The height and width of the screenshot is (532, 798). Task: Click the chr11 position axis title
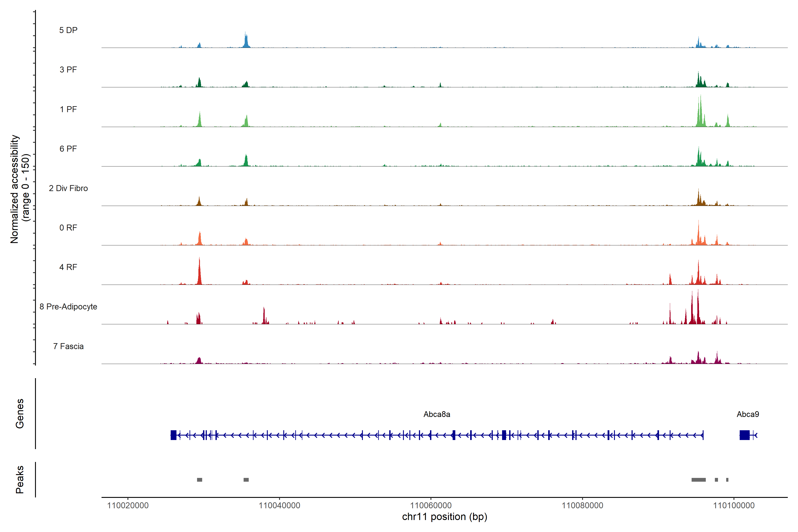[444, 517]
